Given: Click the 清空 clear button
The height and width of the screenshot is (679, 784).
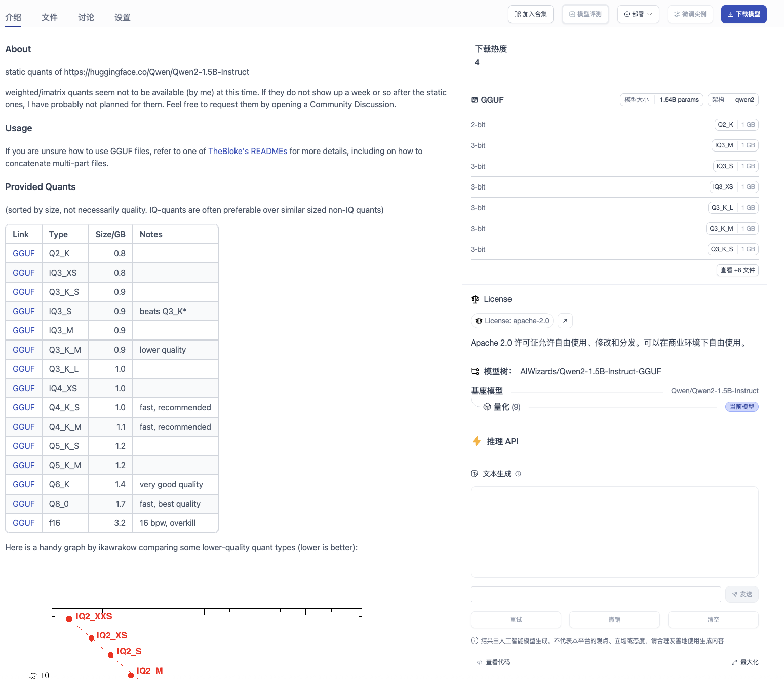Looking at the screenshot, I should [x=713, y=620].
